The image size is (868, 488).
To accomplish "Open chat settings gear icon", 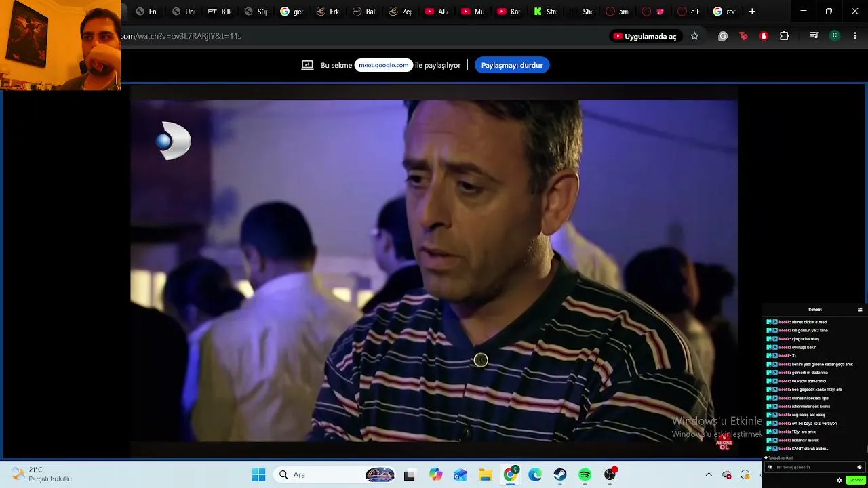I will click(x=840, y=480).
